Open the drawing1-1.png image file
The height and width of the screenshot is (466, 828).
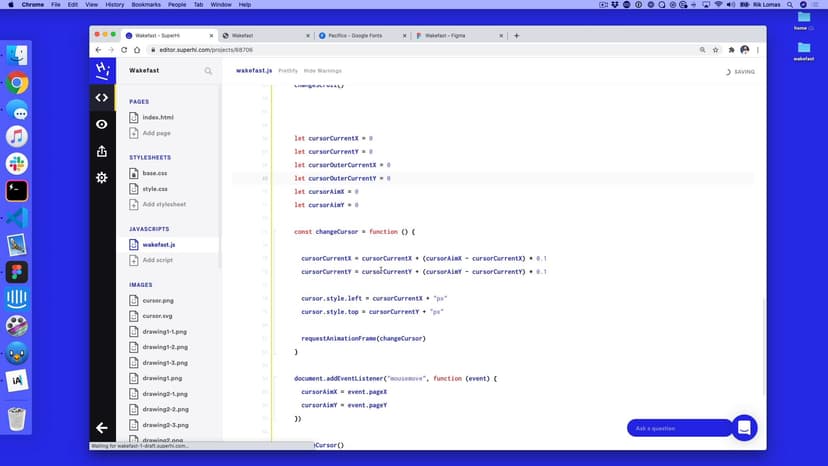tap(164, 331)
